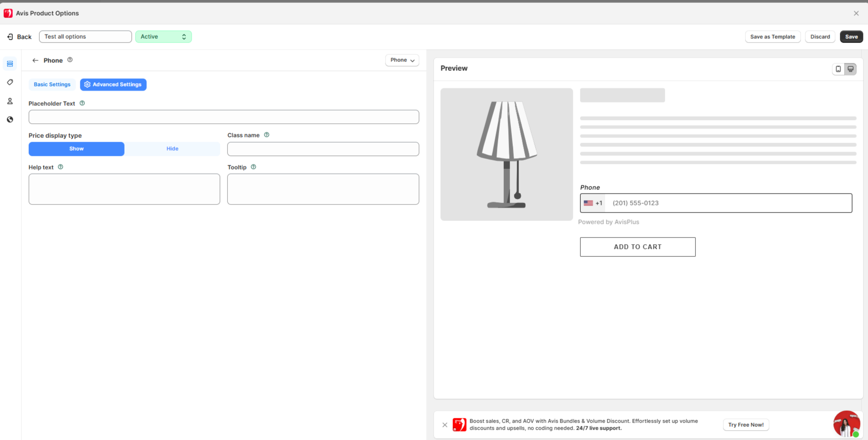The width and height of the screenshot is (868, 440).
Task: Click help icon beside Class name
Action: point(267,135)
